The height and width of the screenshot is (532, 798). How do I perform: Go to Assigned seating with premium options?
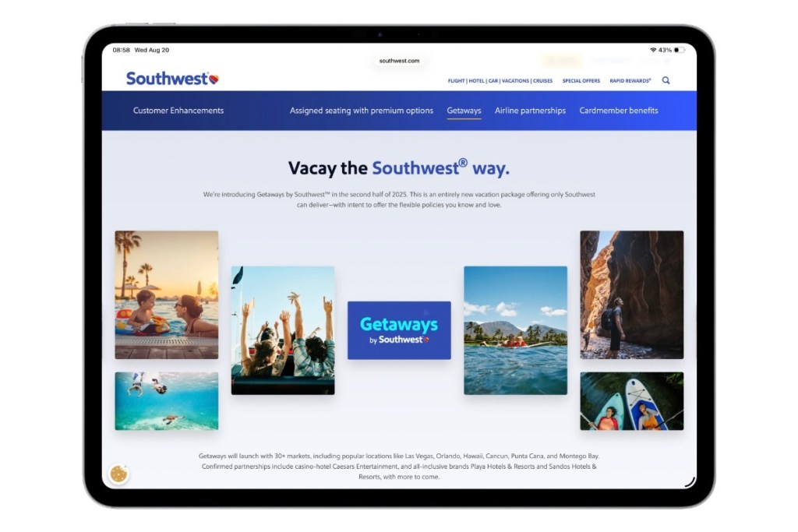coord(362,111)
